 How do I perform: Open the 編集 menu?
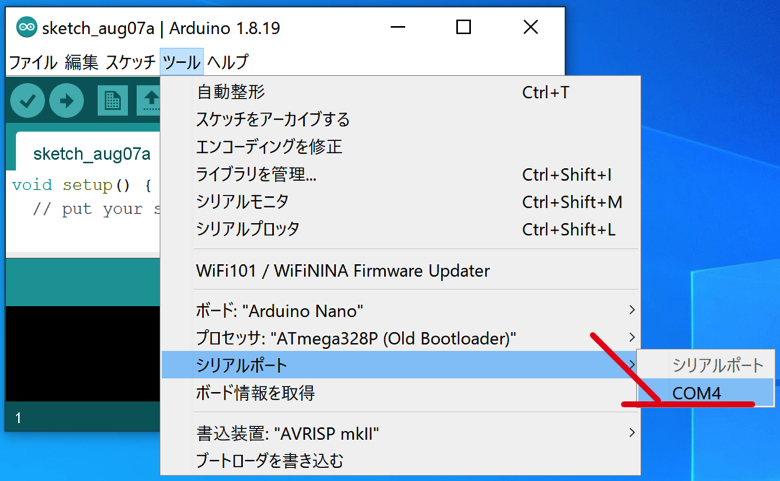[81, 62]
